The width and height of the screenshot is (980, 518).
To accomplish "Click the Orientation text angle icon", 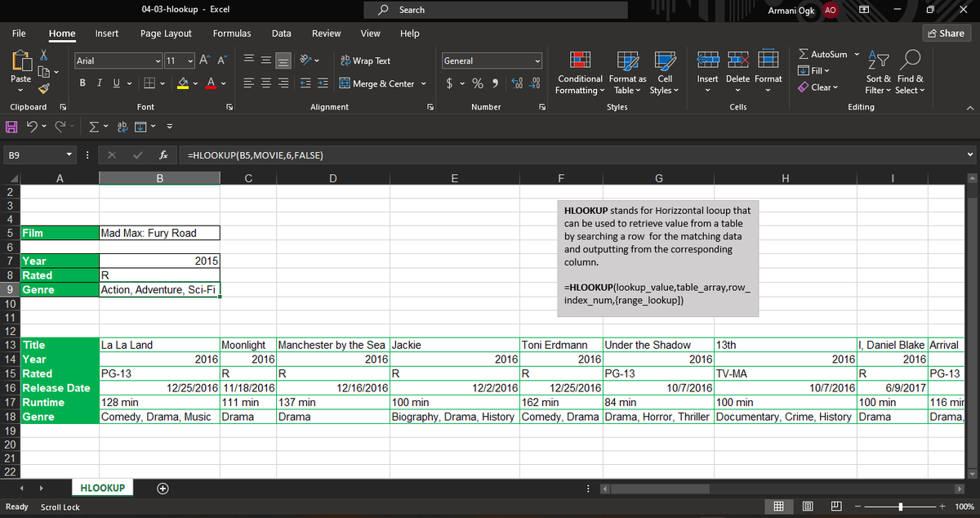I will pyautogui.click(x=307, y=60).
